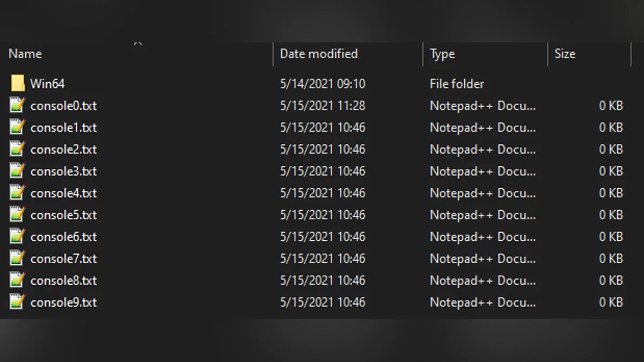The height and width of the screenshot is (362, 644).
Task: Click the File folder type of Win64
Action: 457,84
